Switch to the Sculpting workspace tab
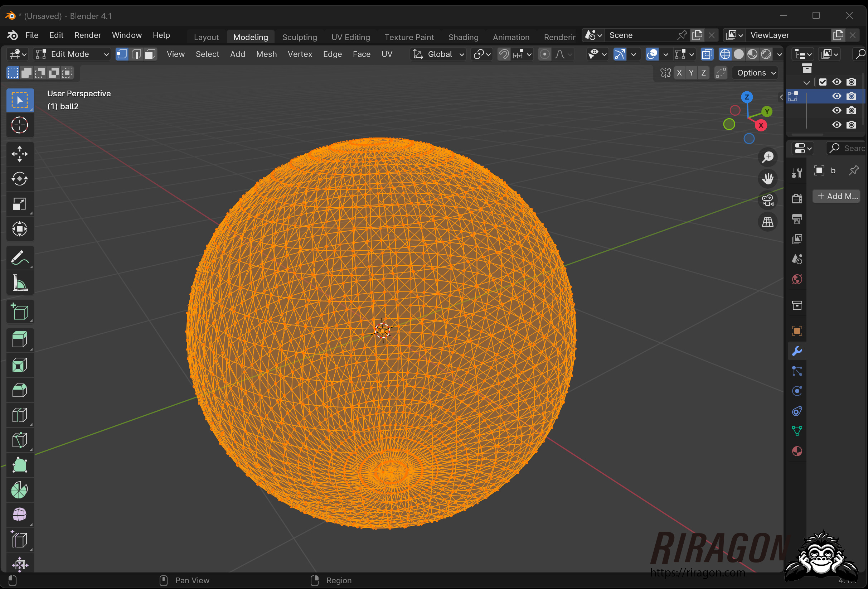This screenshot has width=868, height=589. (299, 37)
